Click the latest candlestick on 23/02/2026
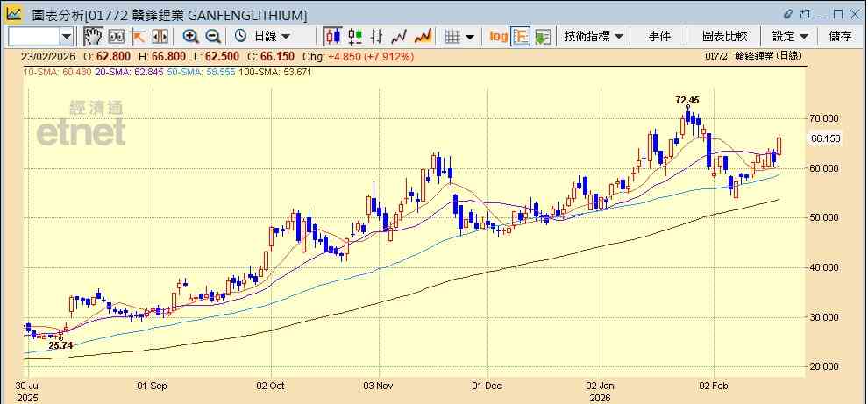Screen dimensions: 868x404 tap(779, 145)
